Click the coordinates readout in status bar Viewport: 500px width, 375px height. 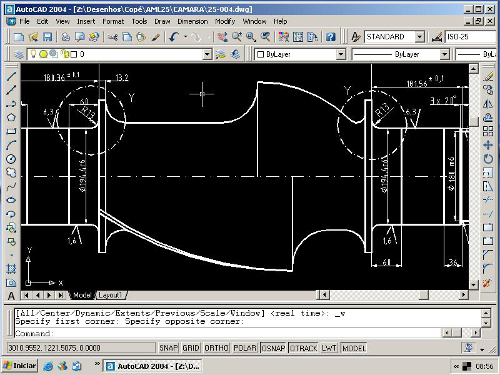point(81,348)
